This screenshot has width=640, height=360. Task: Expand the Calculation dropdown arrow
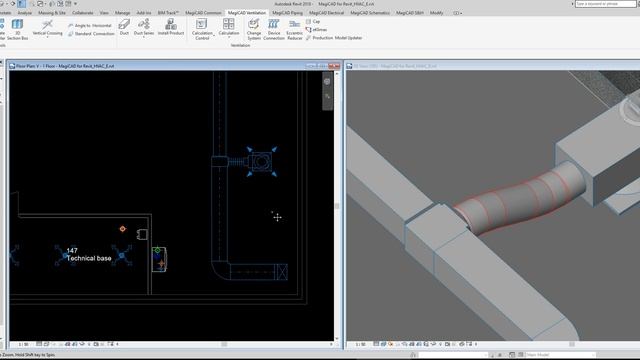pyautogui.click(x=229, y=38)
